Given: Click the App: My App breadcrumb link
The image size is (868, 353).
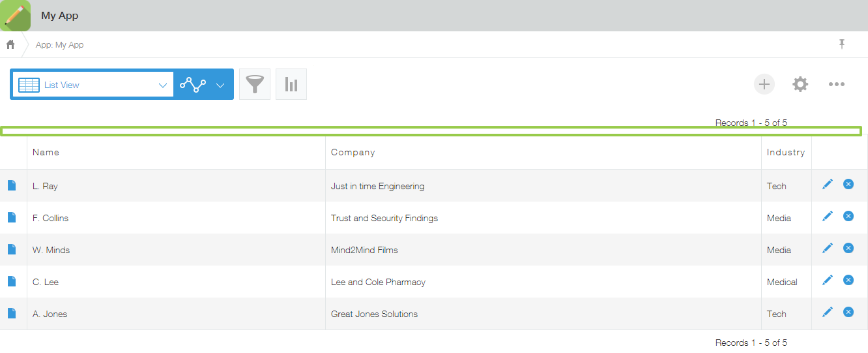Looking at the screenshot, I should pyautogui.click(x=59, y=45).
